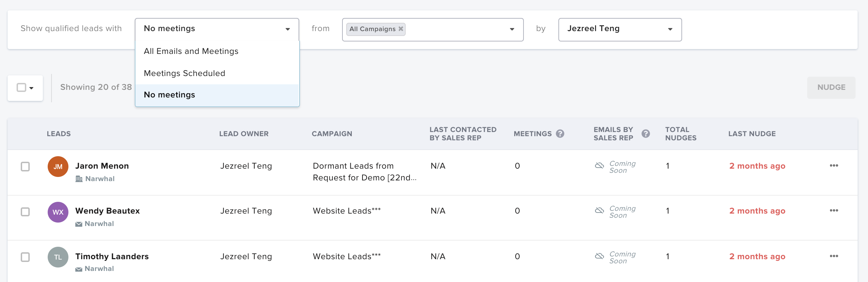Click 2 months ago in Wendy Beautex row
Viewport: 868px width, 282px height.
[x=757, y=211]
